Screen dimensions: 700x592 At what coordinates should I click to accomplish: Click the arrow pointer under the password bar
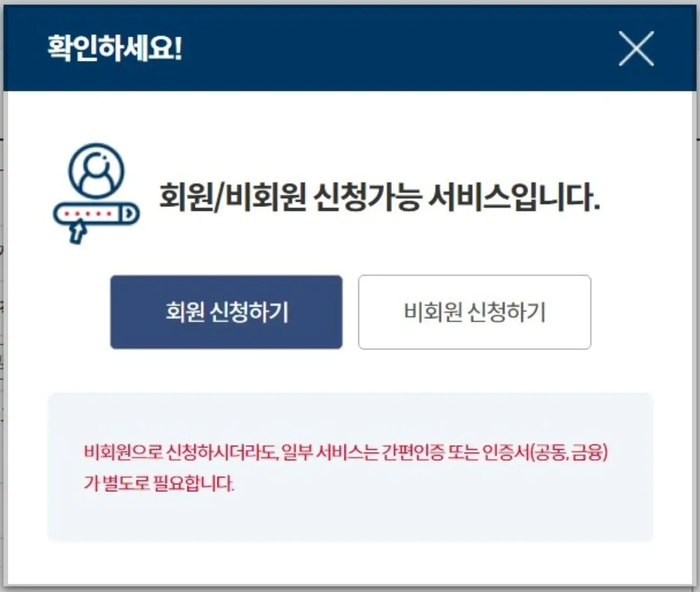pyautogui.click(x=78, y=232)
